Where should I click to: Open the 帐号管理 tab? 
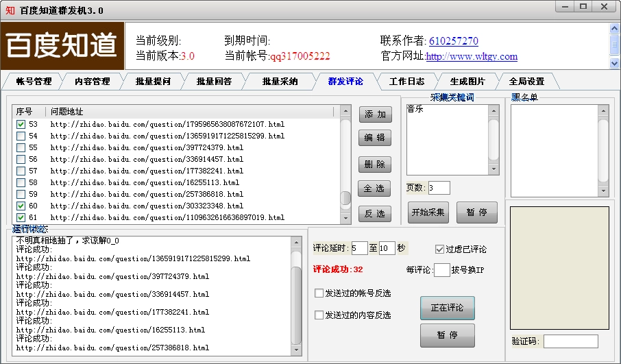click(x=34, y=81)
